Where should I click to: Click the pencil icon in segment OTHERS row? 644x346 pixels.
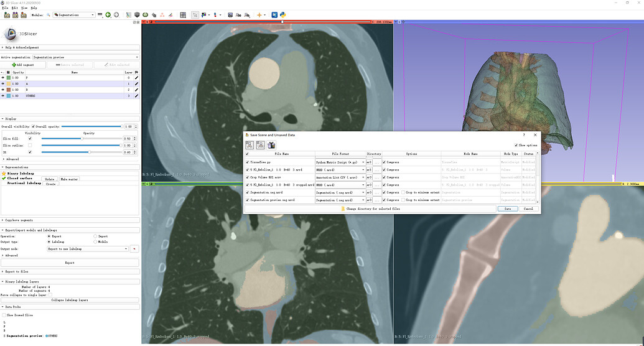point(136,96)
